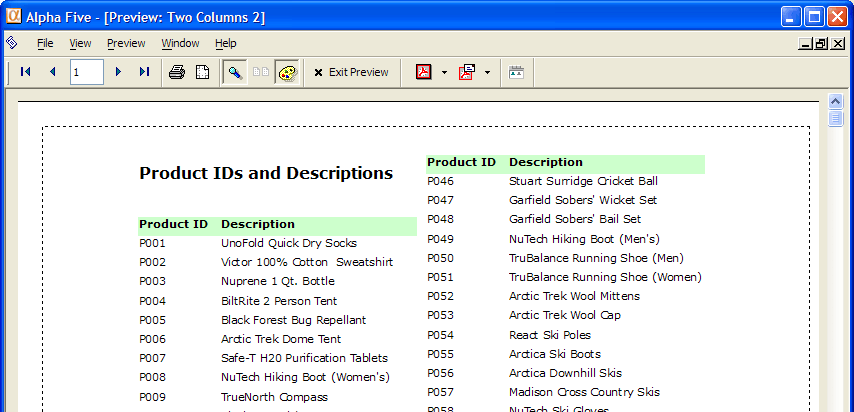Click the page number input field
The width and height of the screenshot is (854, 412).
(87, 72)
